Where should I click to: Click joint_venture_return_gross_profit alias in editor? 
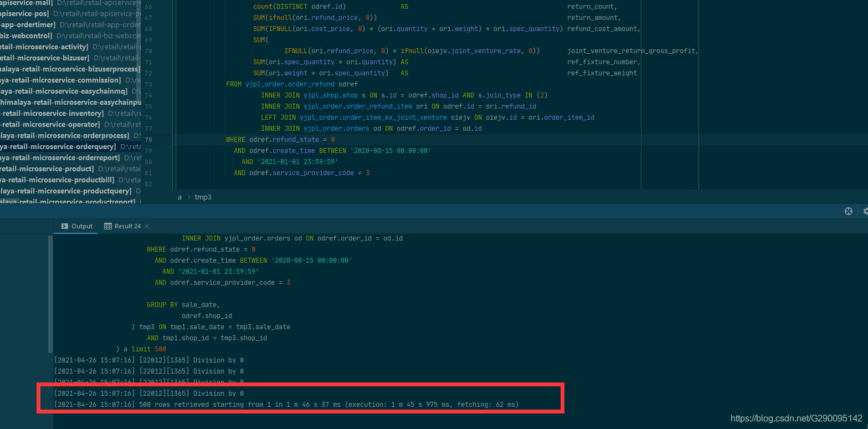click(x=632, y=51)
